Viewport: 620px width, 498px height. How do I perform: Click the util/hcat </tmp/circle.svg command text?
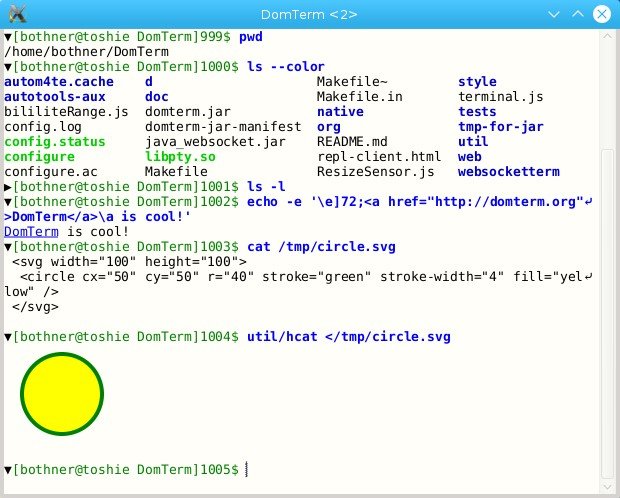click(x=349, y=337)
